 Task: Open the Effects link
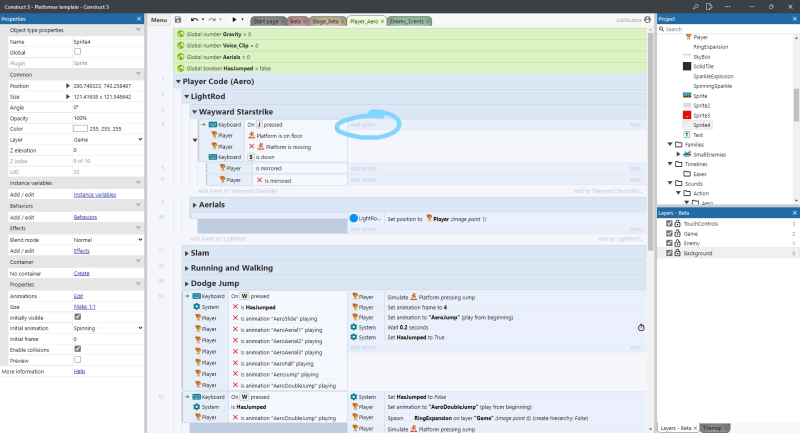point(82,251)
